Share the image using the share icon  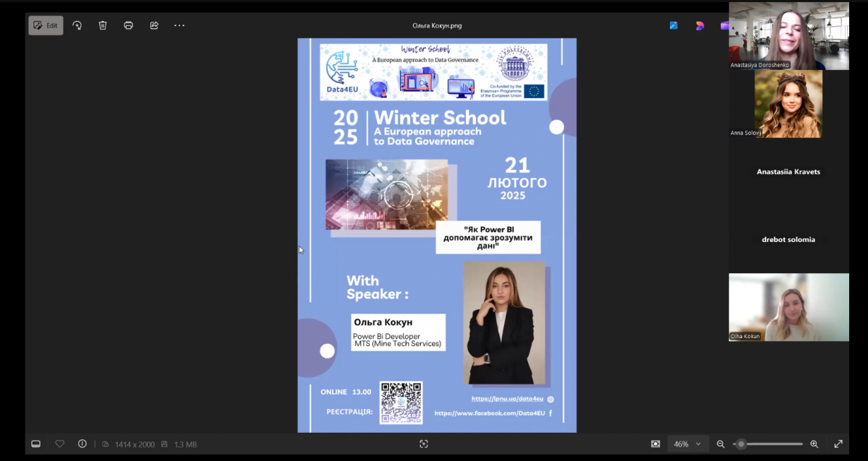[x=154, y=25]
